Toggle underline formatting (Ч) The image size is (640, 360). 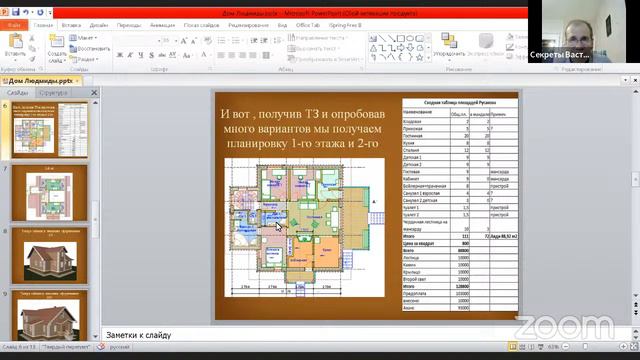(141, 55)
